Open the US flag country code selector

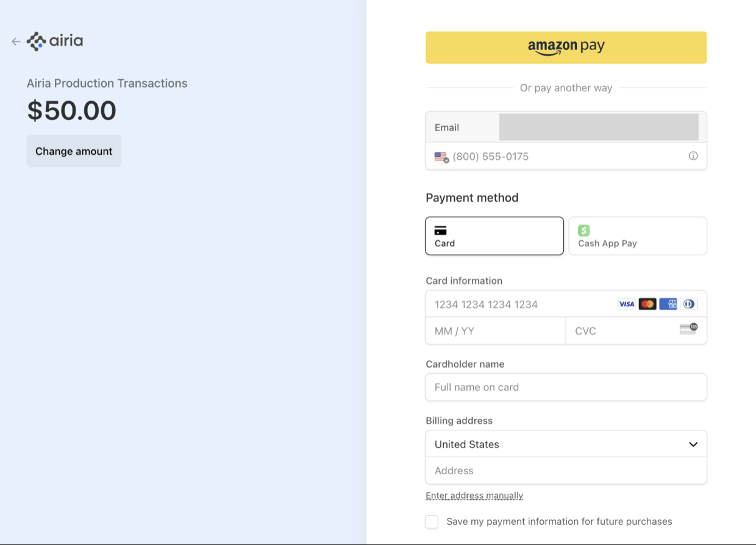pos(441,157)
